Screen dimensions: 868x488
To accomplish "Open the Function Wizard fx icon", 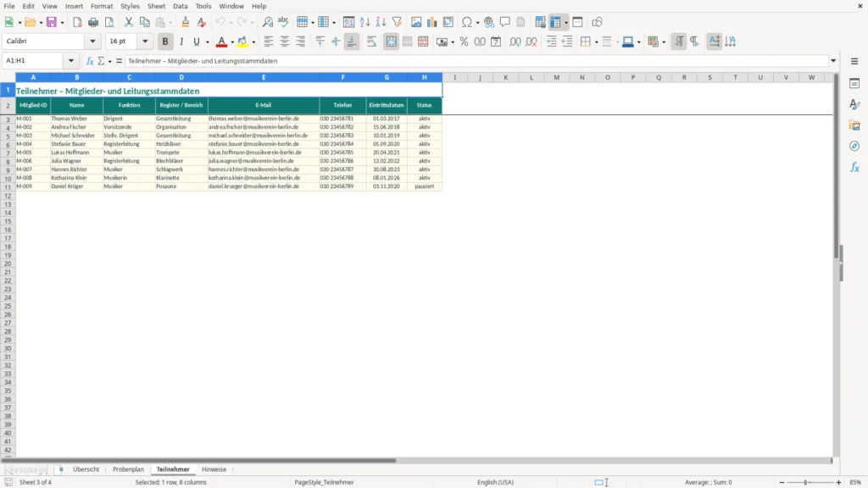I will [x=90, y=61].
